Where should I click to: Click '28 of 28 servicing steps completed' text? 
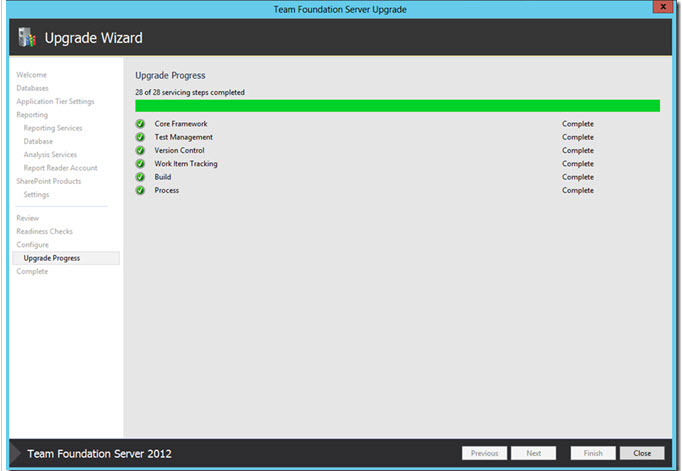pyautogui.click(x=190, y=92)
